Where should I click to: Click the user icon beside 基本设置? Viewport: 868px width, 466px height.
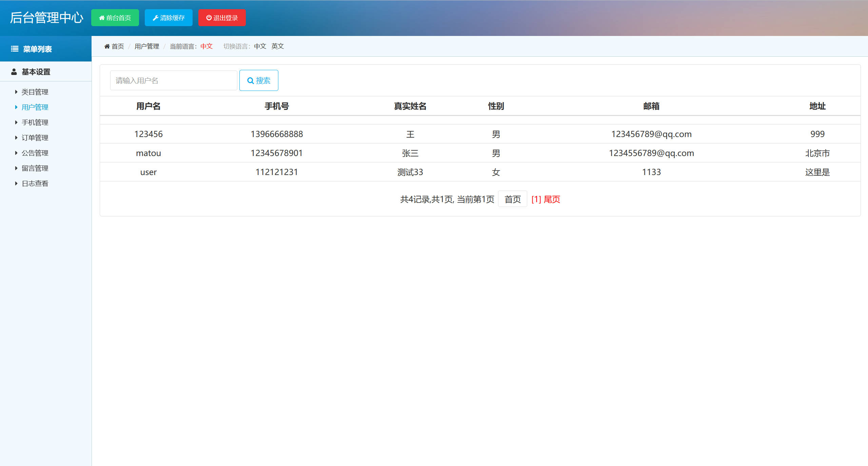click(x=14, y=72)
